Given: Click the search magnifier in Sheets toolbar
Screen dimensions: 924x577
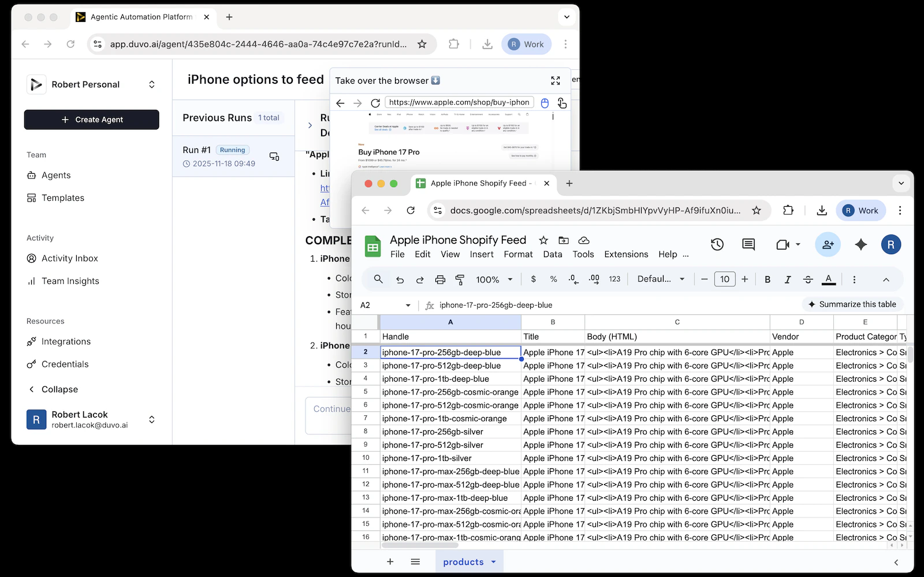Looking at the screenshot, I should click(378, 279).
